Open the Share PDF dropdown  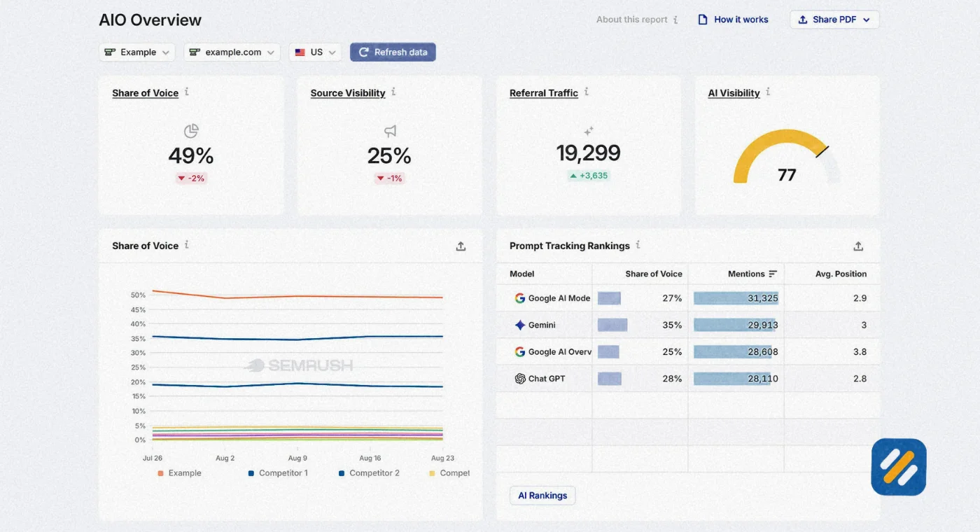(x=834, y=20)
